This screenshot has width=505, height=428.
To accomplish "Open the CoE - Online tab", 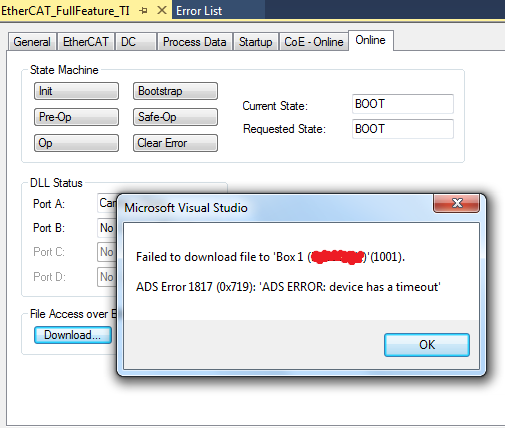I will pyautogui.click(x=314, y=42).
